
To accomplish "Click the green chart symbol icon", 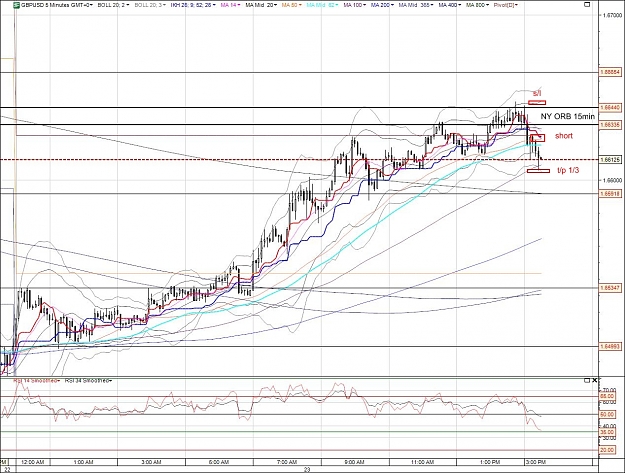I will pyautogui.click(x=16, y=5).
